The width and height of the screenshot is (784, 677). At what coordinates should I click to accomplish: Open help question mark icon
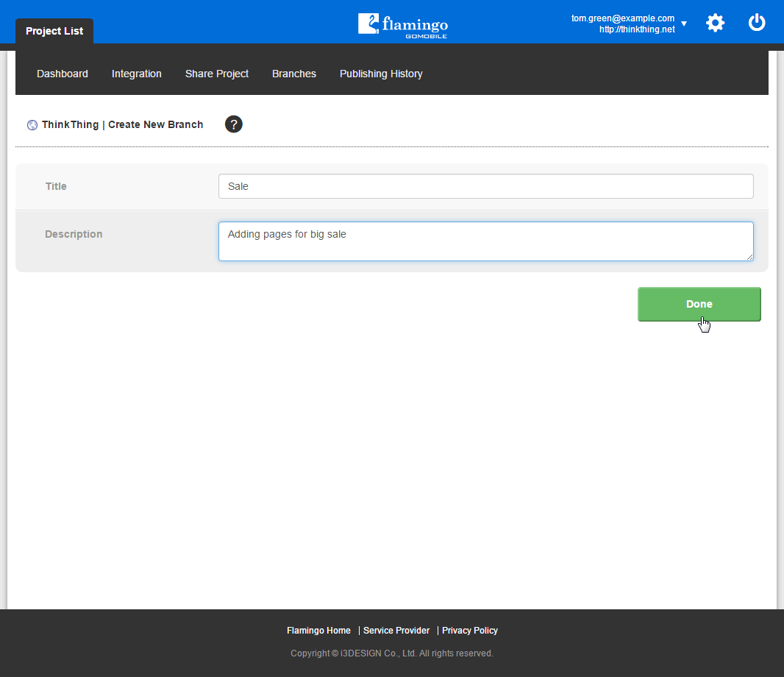233,124
